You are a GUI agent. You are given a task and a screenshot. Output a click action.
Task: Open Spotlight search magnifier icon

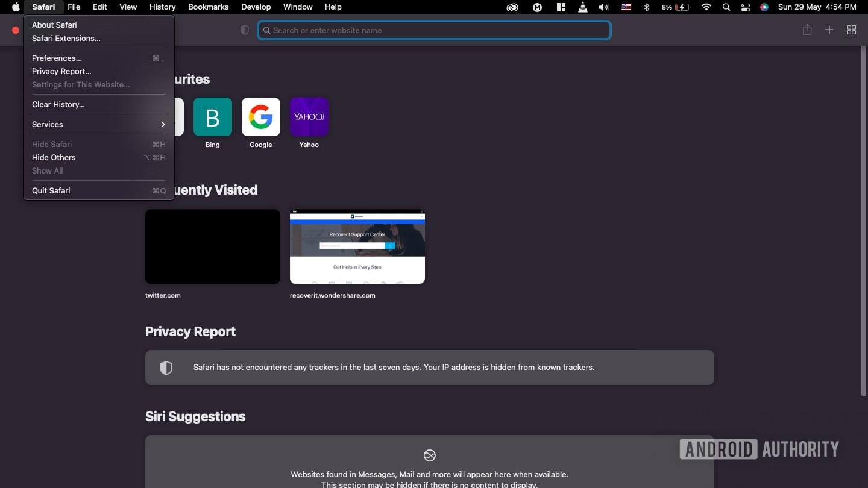click(726, 7)
